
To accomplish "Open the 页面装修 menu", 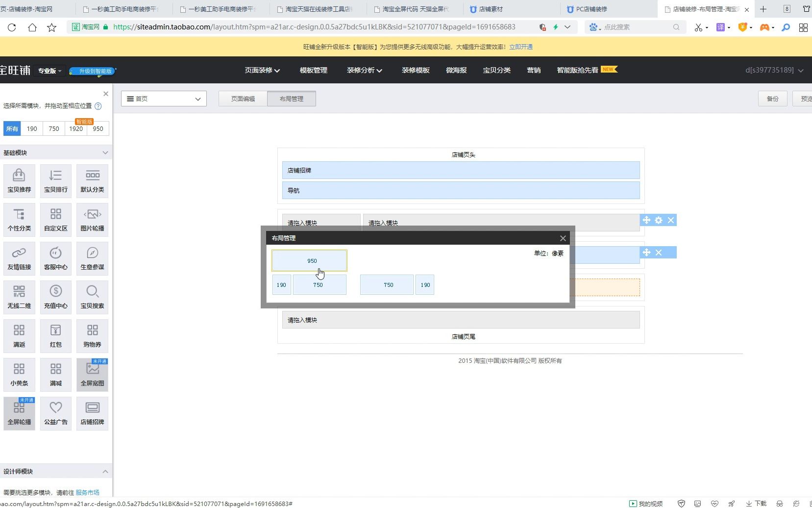I will (x=262, y=70).
